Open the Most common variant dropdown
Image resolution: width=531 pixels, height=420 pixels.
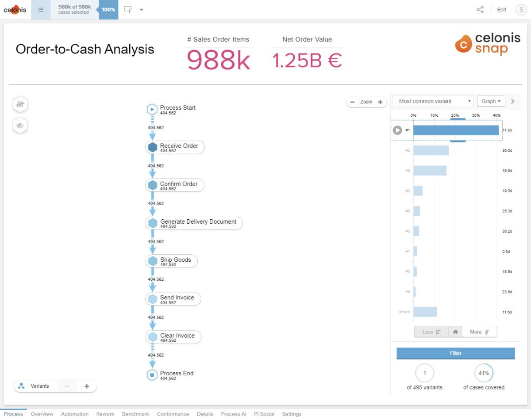click(x=432, y=101)
